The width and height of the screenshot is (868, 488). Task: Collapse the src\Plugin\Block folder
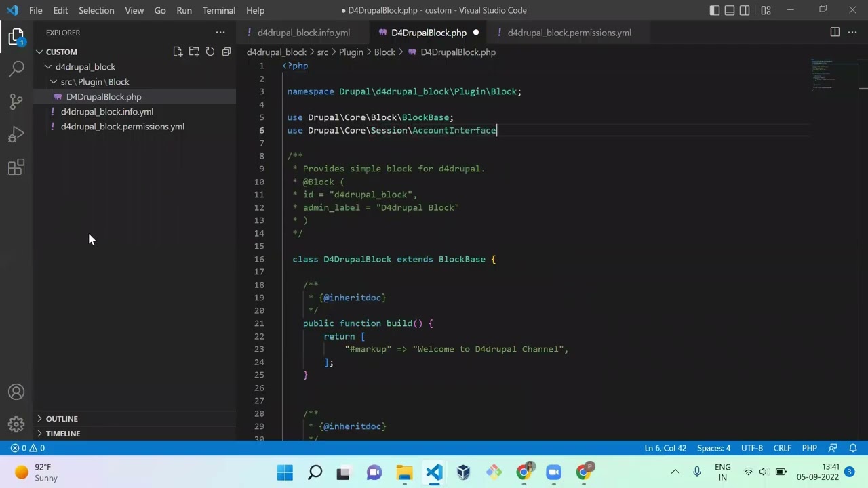[54, 81]
